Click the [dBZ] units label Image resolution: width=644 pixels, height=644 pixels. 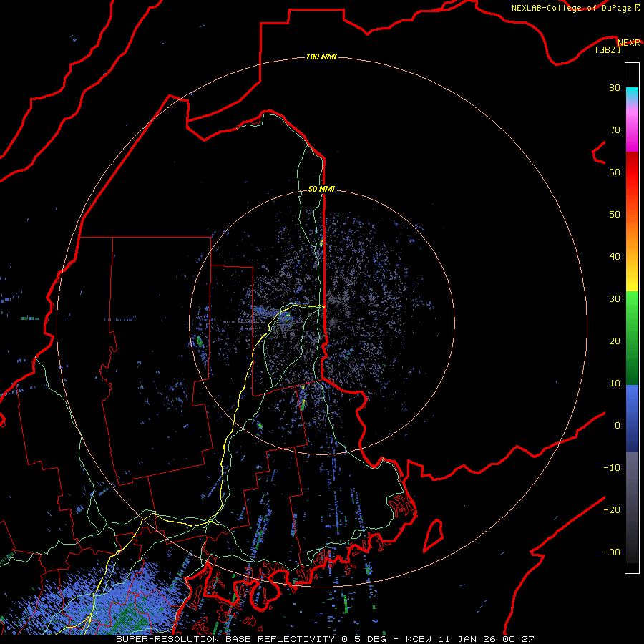point(608,50)
